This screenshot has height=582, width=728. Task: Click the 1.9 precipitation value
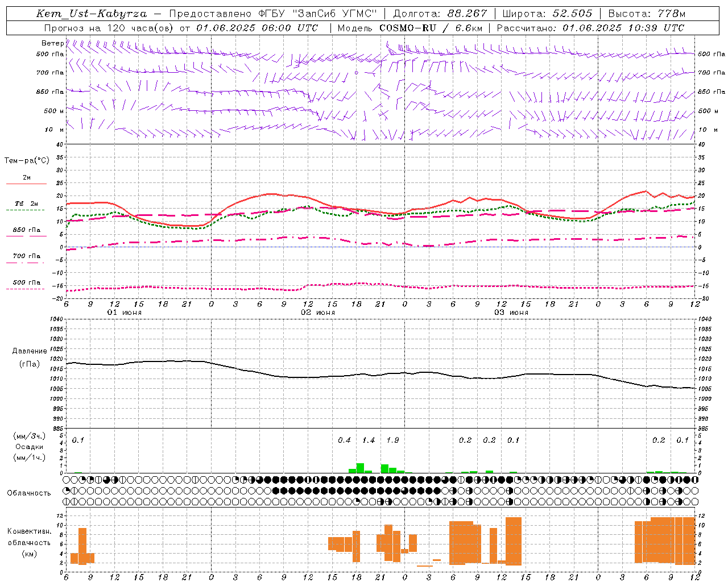point(392,440)
